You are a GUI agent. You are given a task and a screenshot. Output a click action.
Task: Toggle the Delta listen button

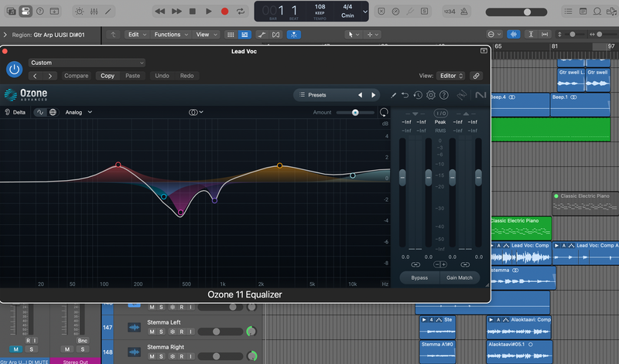(15, 112)
